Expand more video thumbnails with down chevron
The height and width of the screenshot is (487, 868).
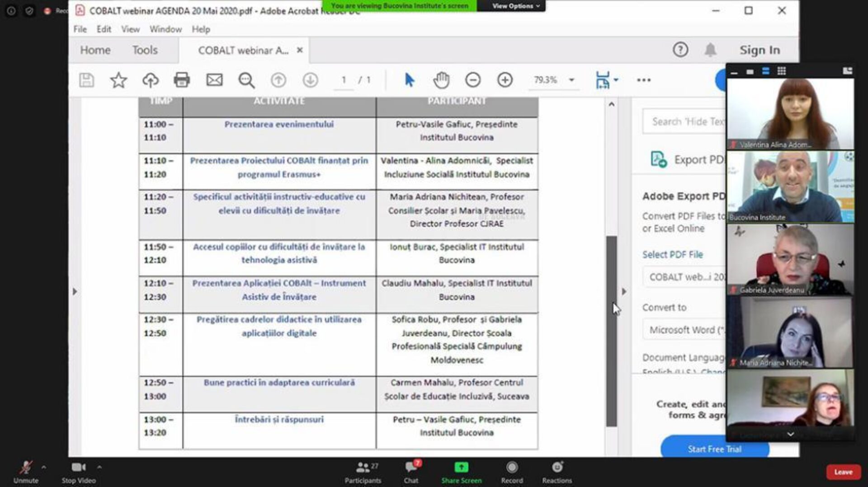[x=790, y=434]
